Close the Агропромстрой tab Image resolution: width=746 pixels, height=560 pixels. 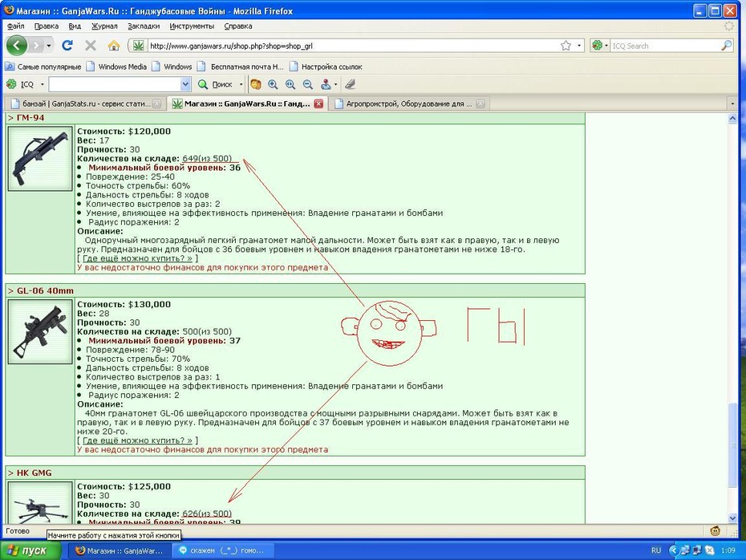(x=480, y=103)
